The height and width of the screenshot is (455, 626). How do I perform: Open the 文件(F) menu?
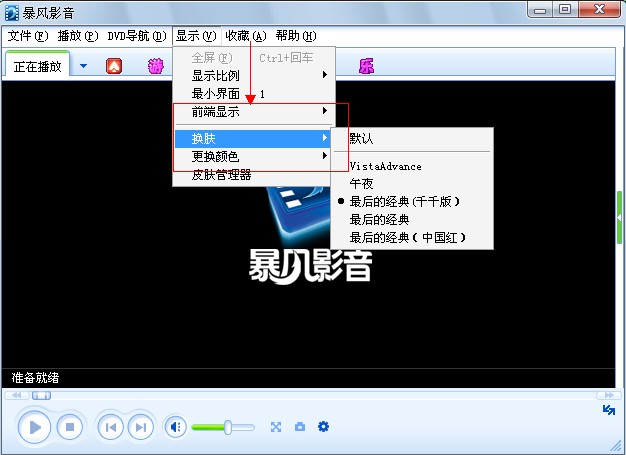[x=28, y=36]
